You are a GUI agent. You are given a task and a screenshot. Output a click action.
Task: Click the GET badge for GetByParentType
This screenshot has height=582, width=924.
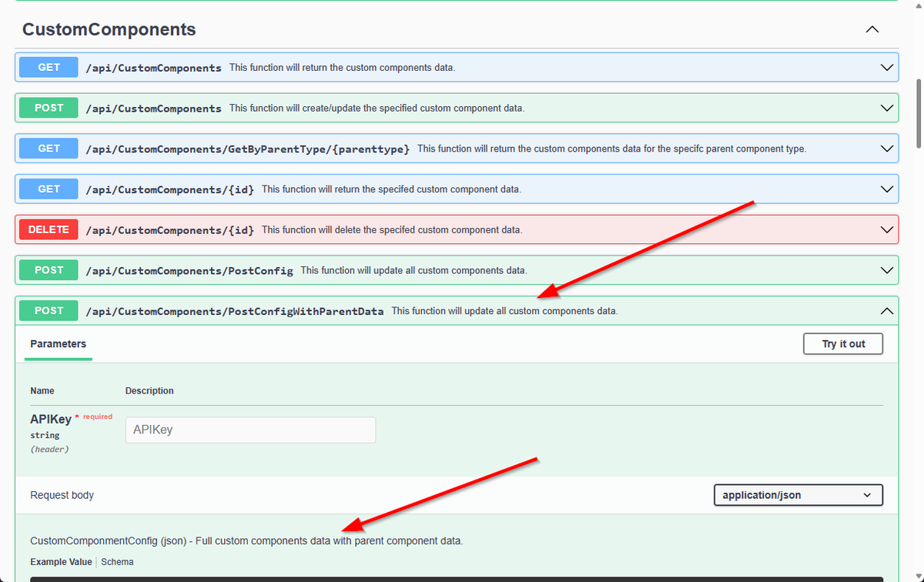click(49, 148)
